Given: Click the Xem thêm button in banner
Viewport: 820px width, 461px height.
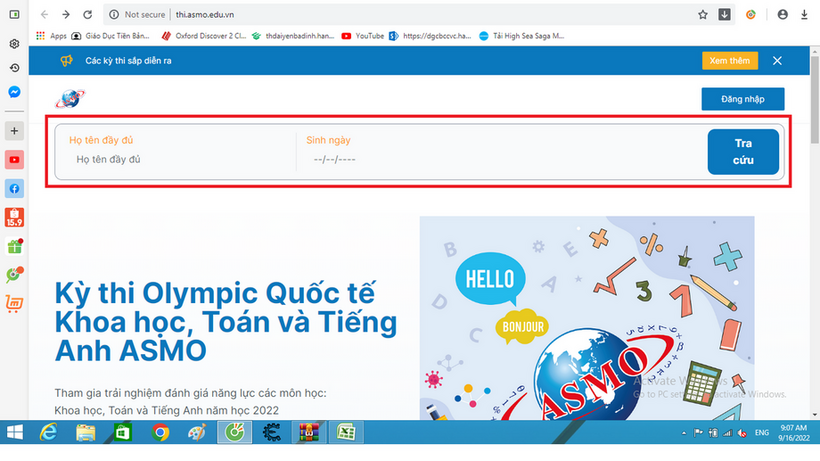Looking at the screenshot, I should coord(729,61).
